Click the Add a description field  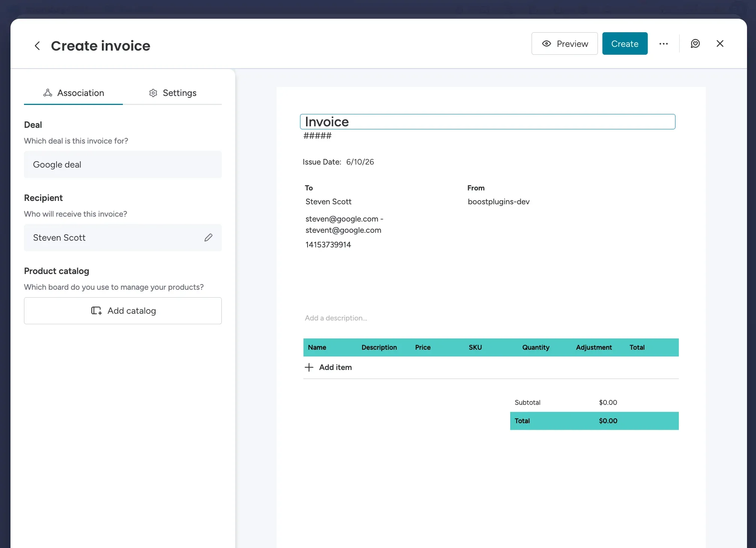click(x=336, y=318)
